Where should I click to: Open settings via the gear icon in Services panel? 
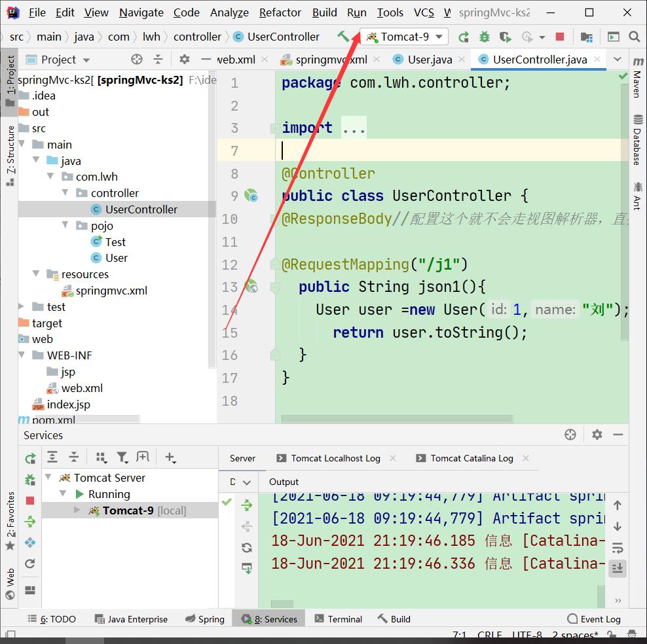pos(597,435)
